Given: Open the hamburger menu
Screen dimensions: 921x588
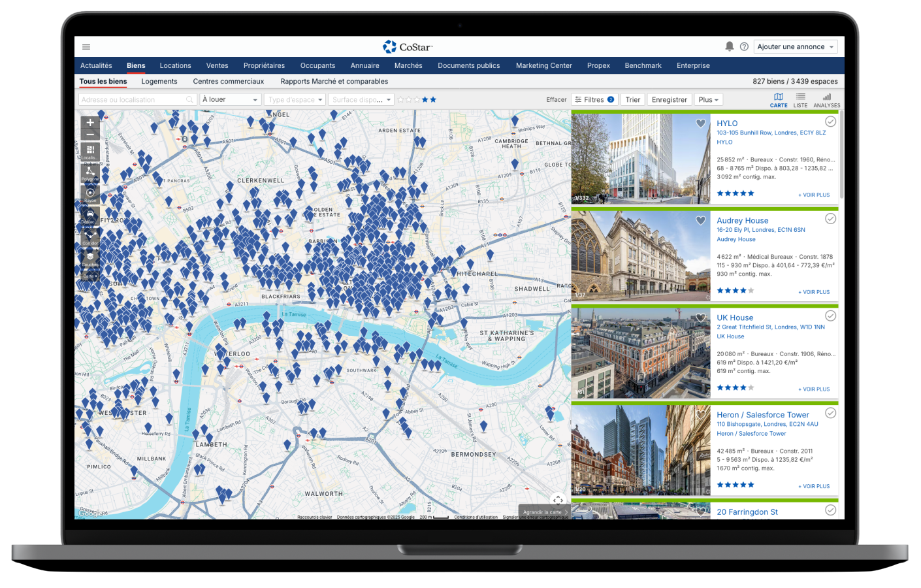Looking at the screenshot, I should [x=86, y=47].
